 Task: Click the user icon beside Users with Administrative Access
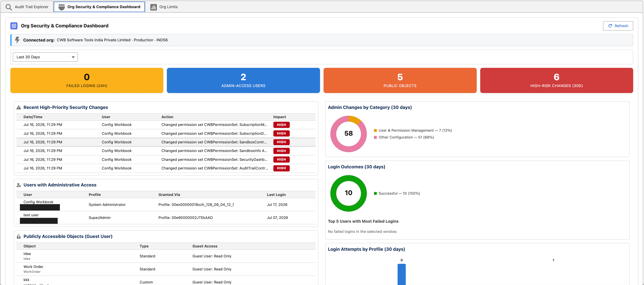(x=19, y=185)
